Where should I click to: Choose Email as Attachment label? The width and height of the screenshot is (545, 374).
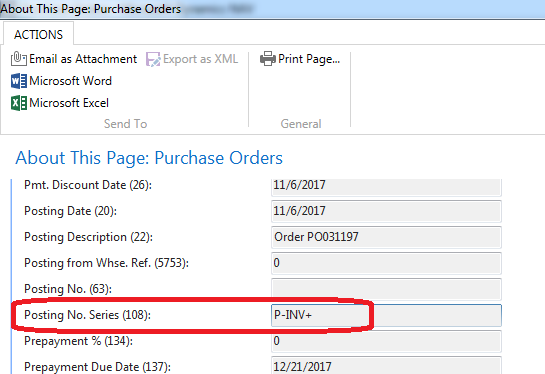(x=83, y=59)
